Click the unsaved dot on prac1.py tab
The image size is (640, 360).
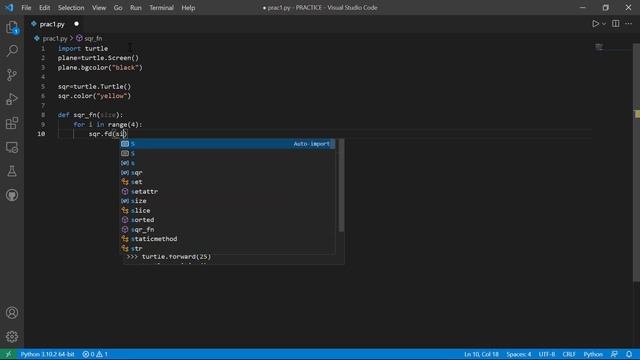(x=76, y=24)
